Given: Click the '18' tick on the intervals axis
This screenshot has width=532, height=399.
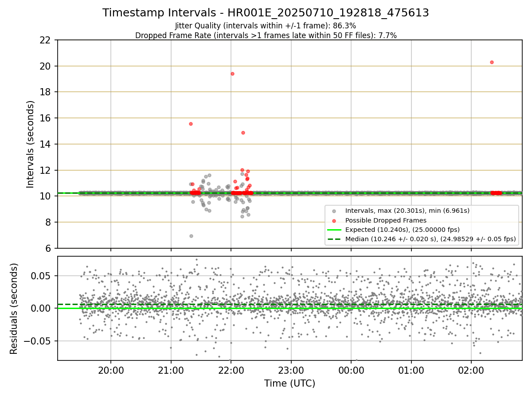Looking at the screenshot, I should click(46, 92).
